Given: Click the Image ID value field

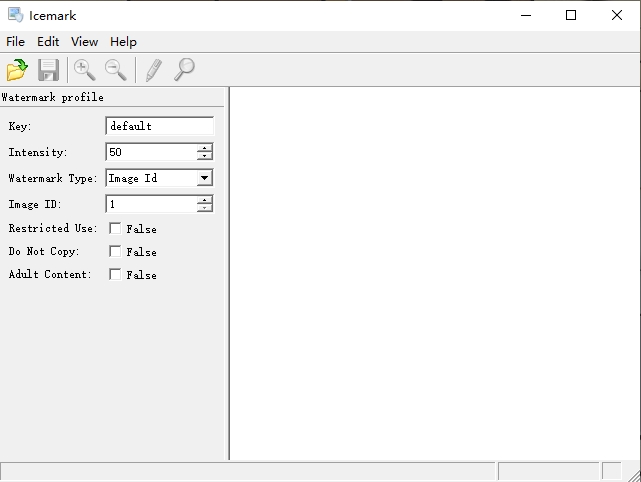Looking at the screenshot, I should pos(151,204).
